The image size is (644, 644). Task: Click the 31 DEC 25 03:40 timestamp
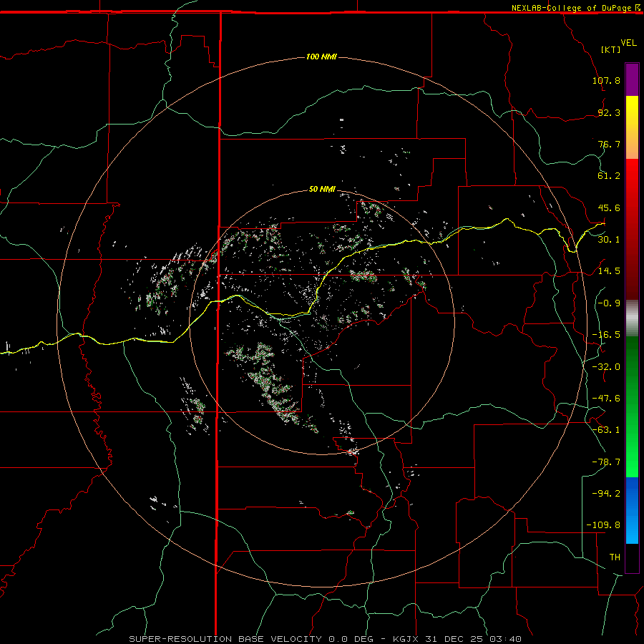[474, 639]
